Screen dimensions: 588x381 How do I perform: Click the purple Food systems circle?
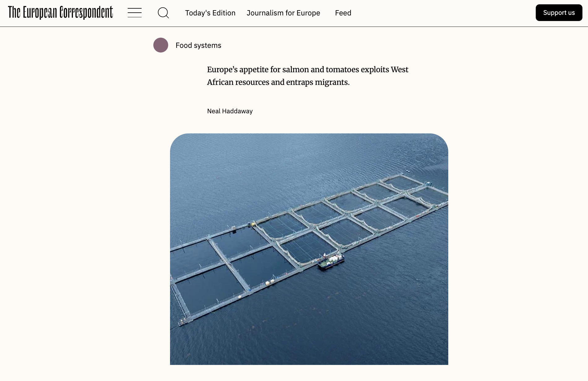161,45
